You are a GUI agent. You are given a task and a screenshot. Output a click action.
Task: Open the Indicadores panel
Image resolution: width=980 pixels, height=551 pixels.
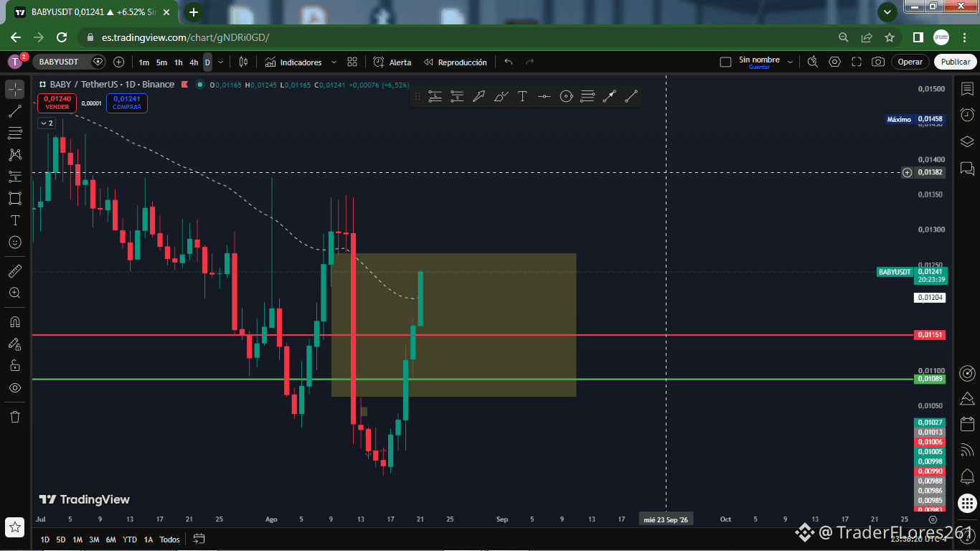pyautogui.click(x=293, y=62)
